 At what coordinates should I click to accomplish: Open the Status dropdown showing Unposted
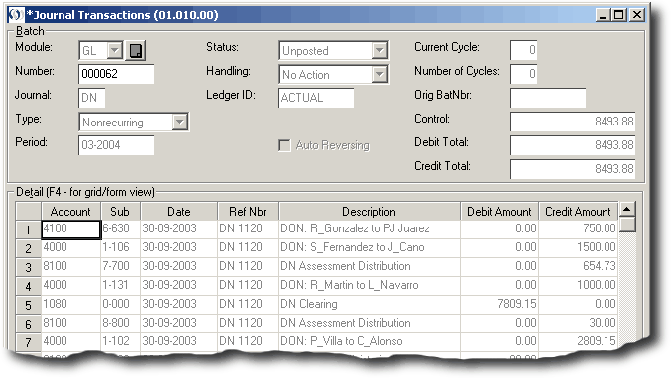pyautogui.click(x=379, y=51)
